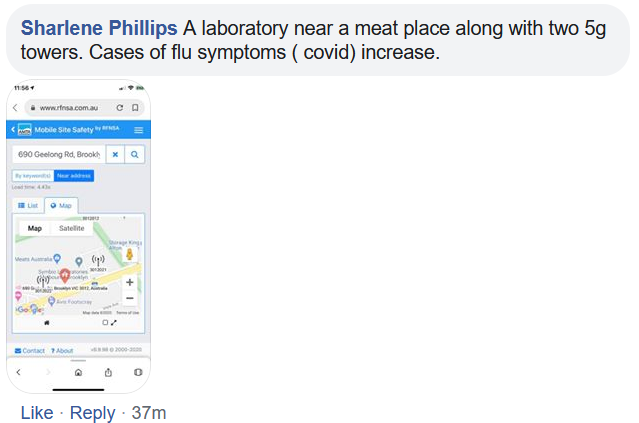Reload the rfnsa.com.au page
This screenshot has height=423, width=639.
tap(120, 107)
